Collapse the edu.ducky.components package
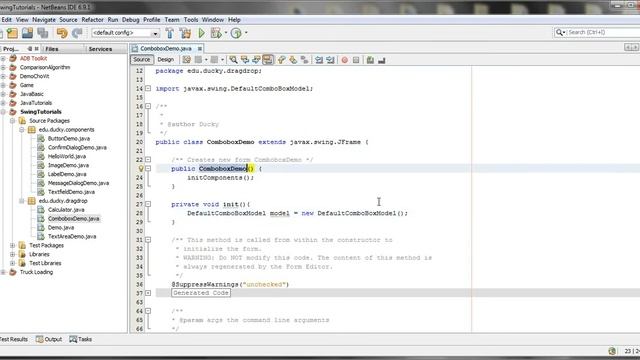The height and width of the screenshot is (360, 640). tap(22, 130)
